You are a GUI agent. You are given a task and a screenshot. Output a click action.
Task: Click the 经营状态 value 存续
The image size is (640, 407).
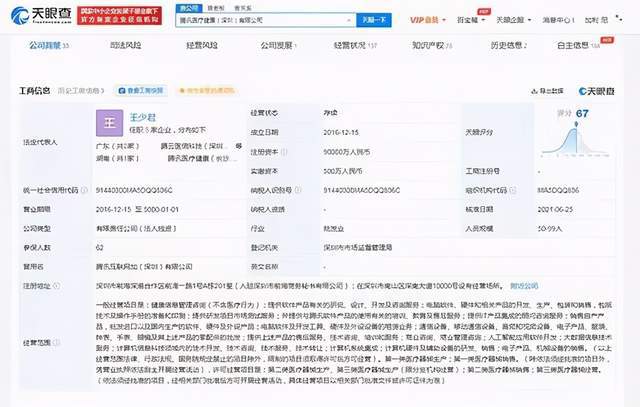pos(331,113)
